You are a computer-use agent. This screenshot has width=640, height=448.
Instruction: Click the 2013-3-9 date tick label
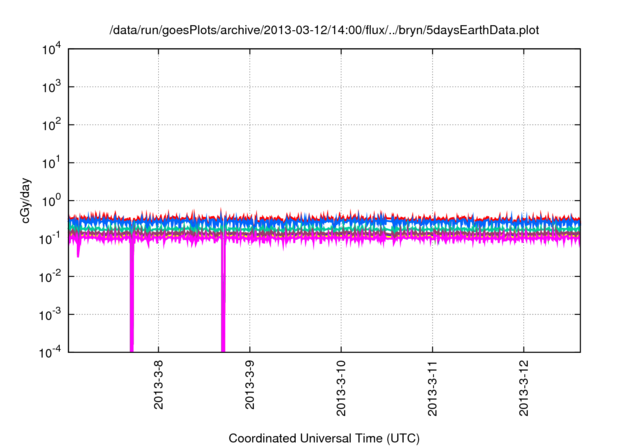point(250,384)
